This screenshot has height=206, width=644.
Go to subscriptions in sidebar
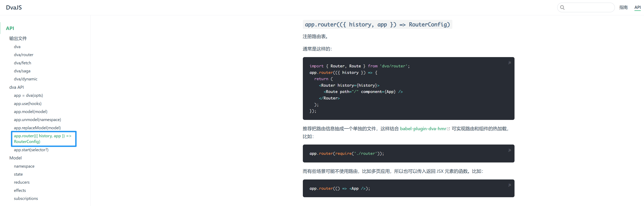point(26,199)
